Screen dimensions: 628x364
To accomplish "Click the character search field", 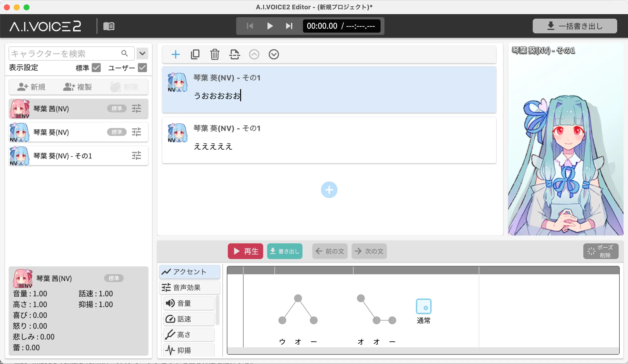I will click(71, 53).
